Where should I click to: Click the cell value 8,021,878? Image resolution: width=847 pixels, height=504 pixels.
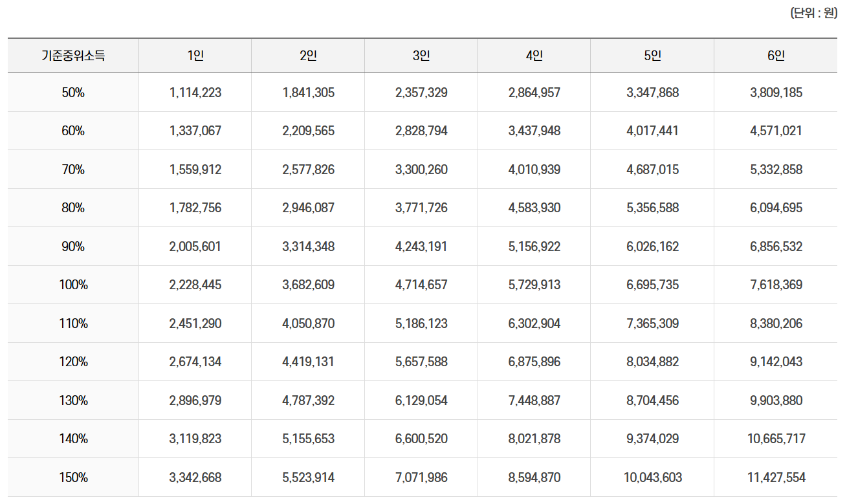534,439
